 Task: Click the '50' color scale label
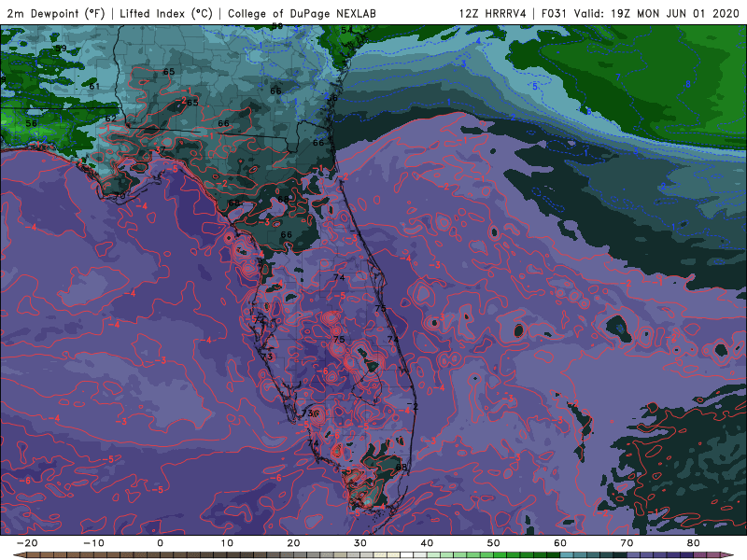tap(494, 543)
